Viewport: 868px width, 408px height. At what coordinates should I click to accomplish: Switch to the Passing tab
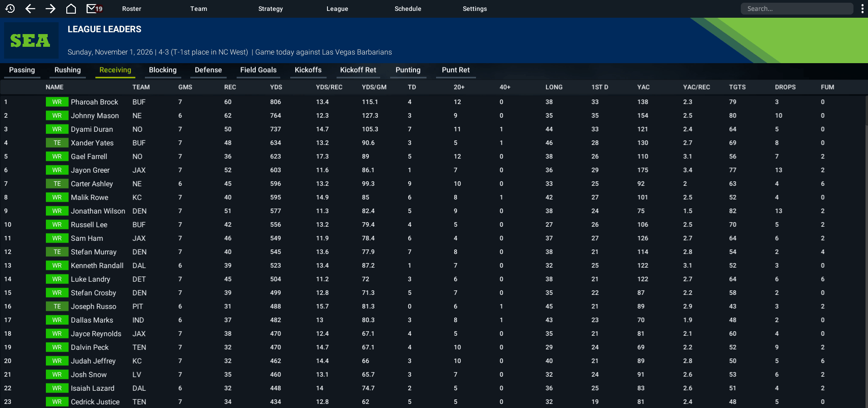coord(22,70)
